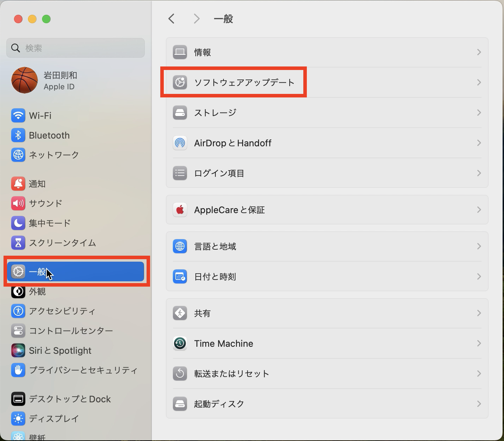Viewport: 504px width, 441px height.
Task: Open the ネットワーク sidebar label
Action: tap(54, 155)
